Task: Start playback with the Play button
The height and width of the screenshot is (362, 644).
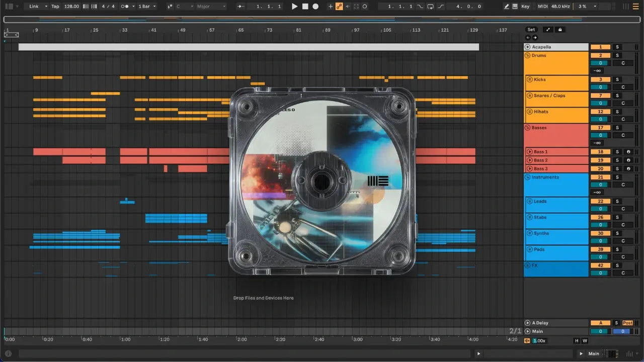Action: (295, 7)
